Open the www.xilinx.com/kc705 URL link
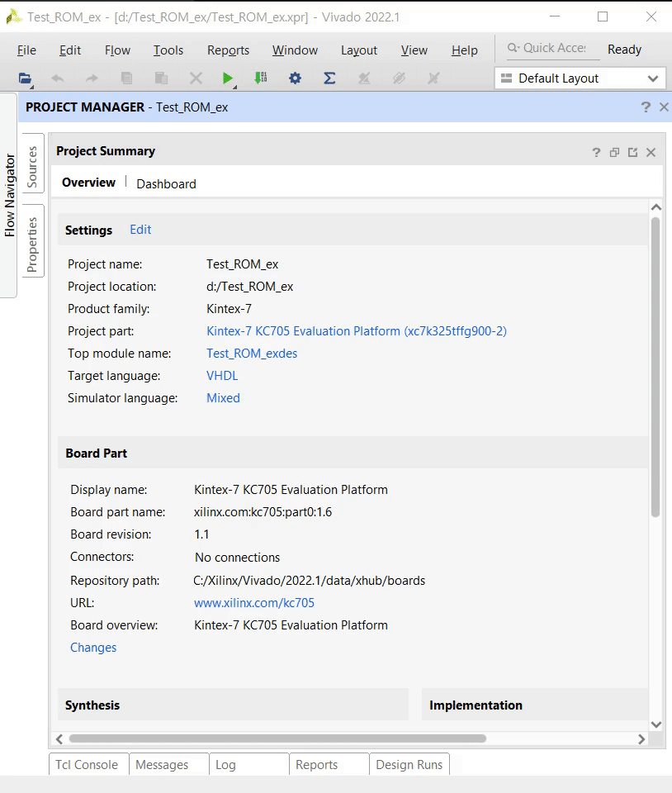 [x=254, y=603]
